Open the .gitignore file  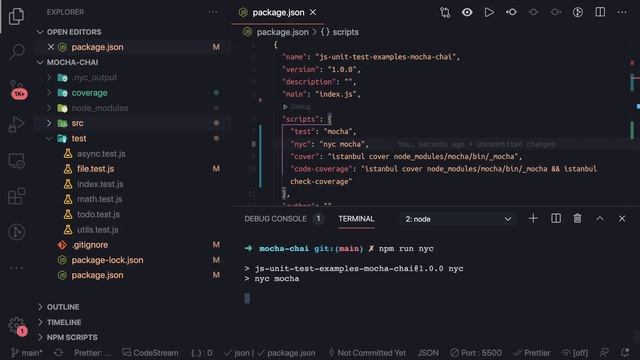point(90,245)
